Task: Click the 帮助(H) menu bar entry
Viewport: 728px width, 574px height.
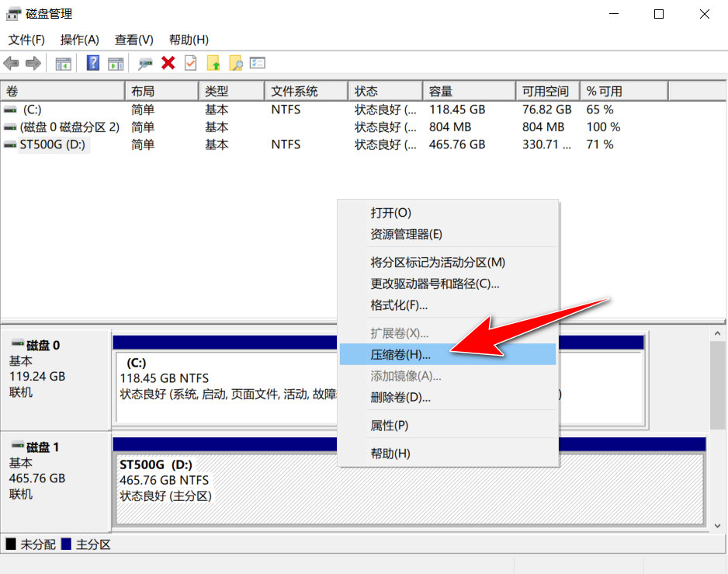Action: (x=187, y=40)
